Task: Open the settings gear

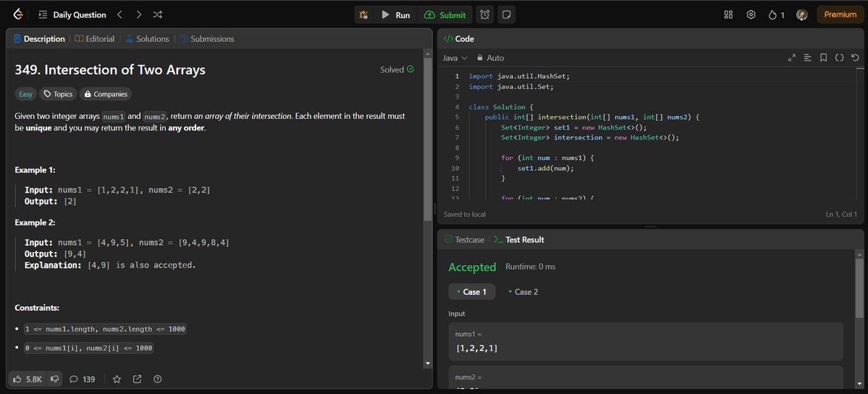Action: click(x=751, y=15)
